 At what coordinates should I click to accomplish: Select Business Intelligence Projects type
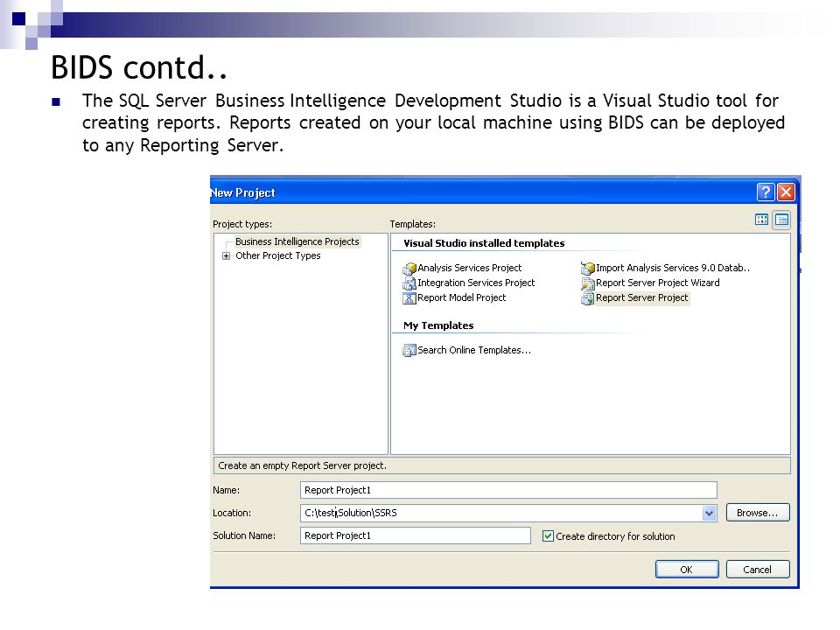pyautogui.click(x=297, y=241)
